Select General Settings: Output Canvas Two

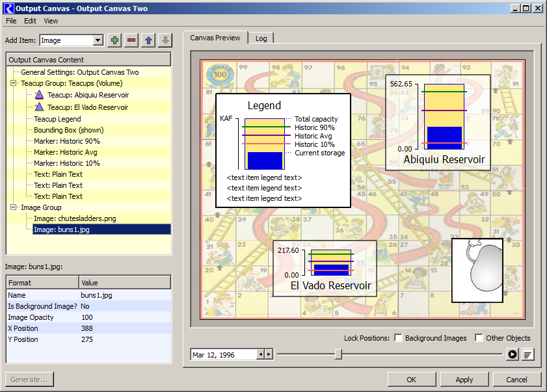[x=80, y=72]
